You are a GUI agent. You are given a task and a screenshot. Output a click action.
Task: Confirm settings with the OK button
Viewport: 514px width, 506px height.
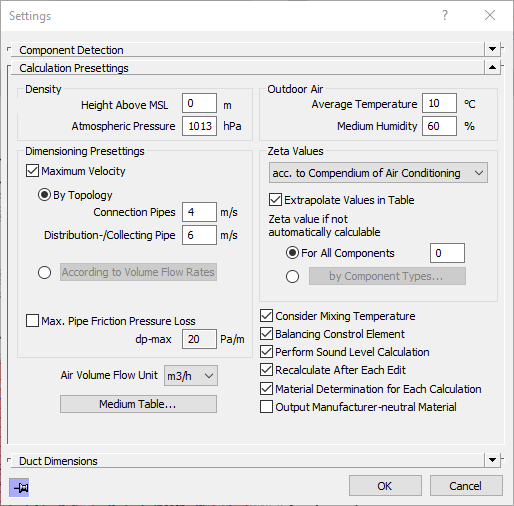click(385, 486)
